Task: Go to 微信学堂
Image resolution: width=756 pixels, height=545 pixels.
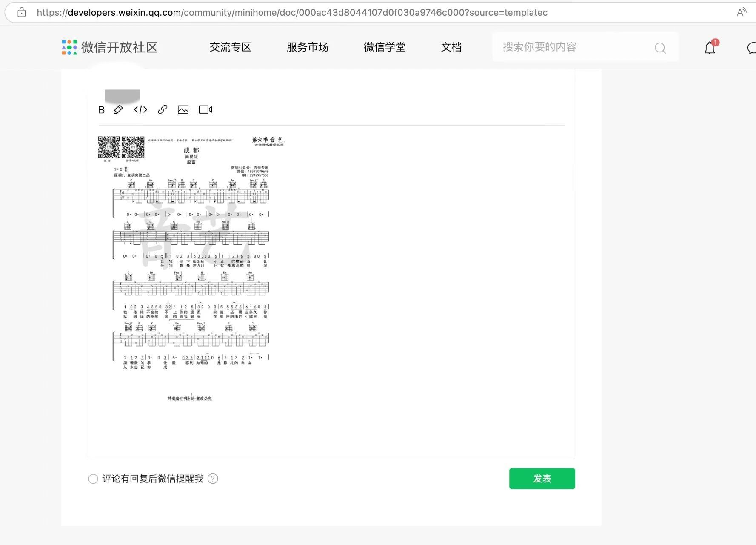Action: click(385, 47)
